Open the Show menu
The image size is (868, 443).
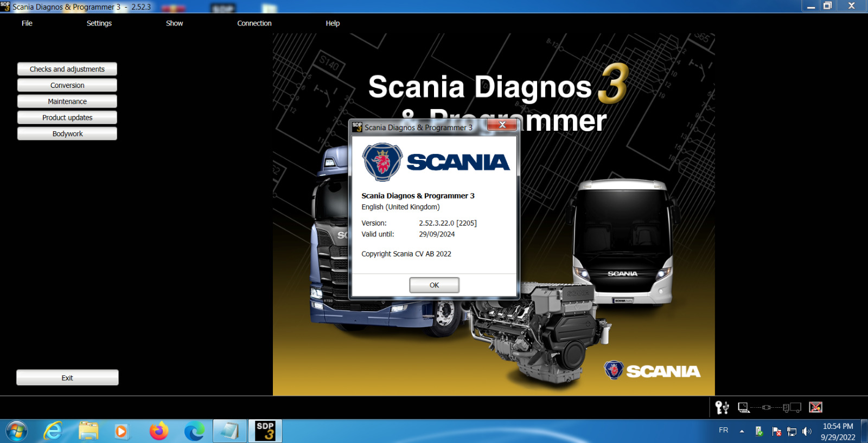tap(175, 23)
